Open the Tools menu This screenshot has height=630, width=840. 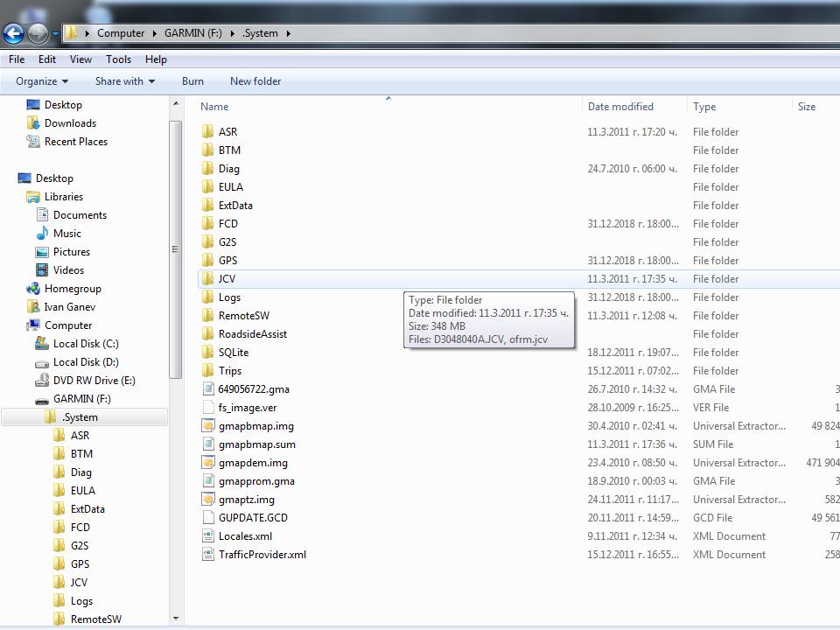[x=118, y=59]
